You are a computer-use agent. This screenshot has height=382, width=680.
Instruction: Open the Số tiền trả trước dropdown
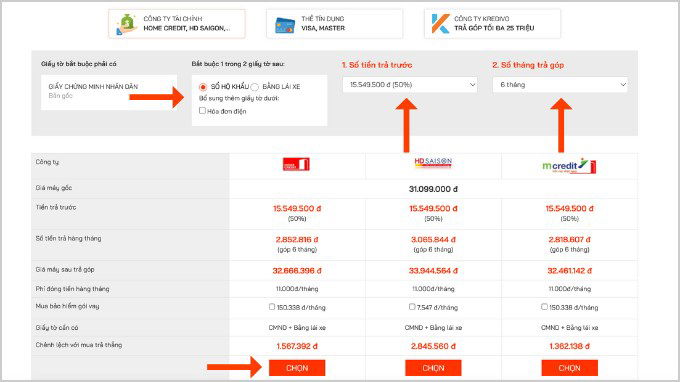click(x=410, y=85)
